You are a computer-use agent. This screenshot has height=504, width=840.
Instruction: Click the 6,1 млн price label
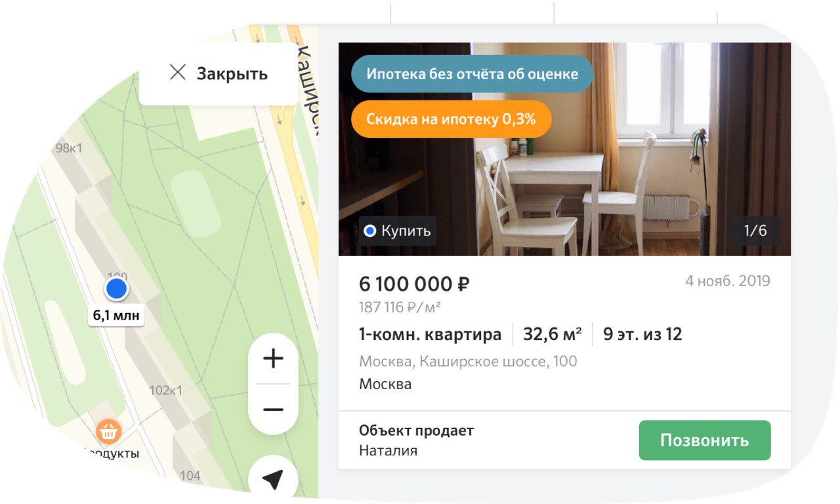(116, 316)
